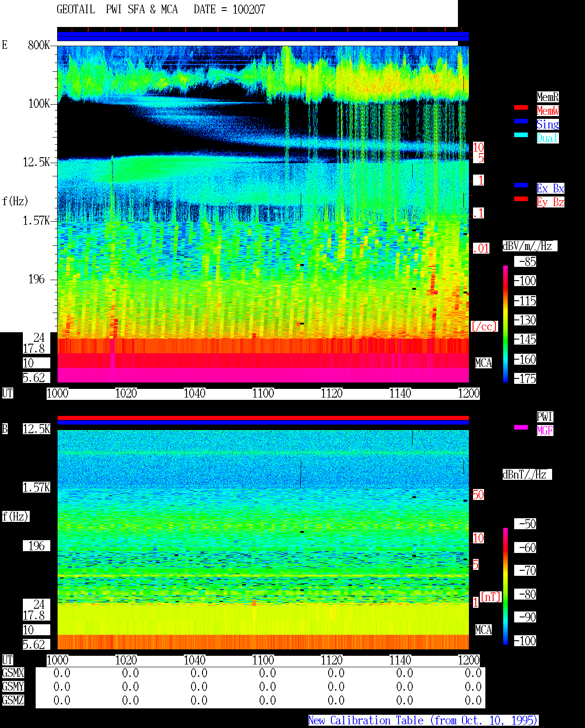Viewport: 585px width, 728px height.
Task: Click the GSMX value under 1000 UT
Action: click(x=62, y=673)
